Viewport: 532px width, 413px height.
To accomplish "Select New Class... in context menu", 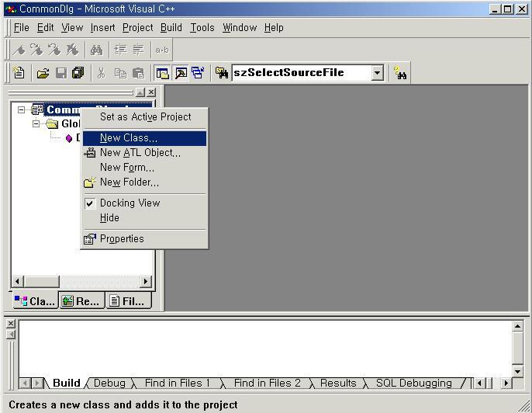I will click(144, 138).
